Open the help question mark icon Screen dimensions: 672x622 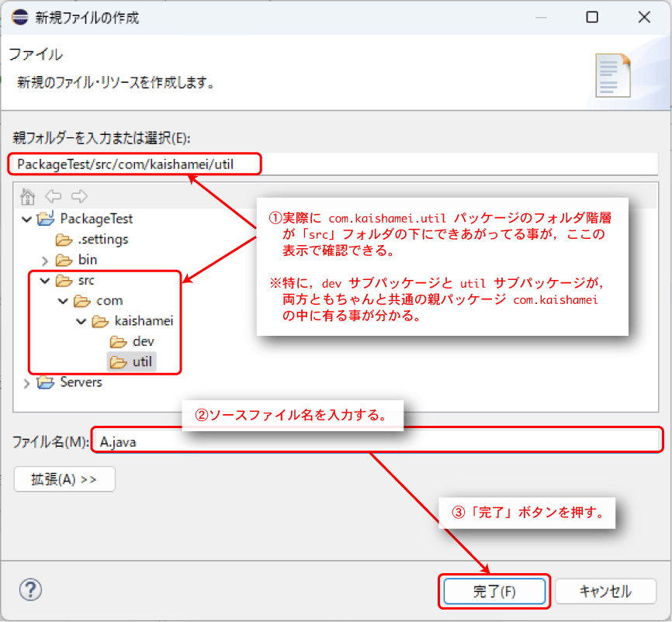30,590
